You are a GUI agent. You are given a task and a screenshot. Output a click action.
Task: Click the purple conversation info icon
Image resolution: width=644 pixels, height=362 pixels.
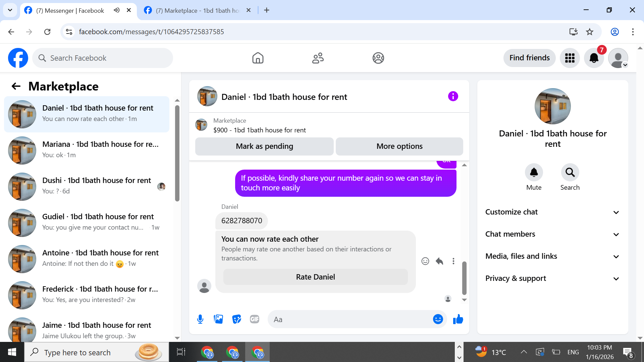pos(453,97)
